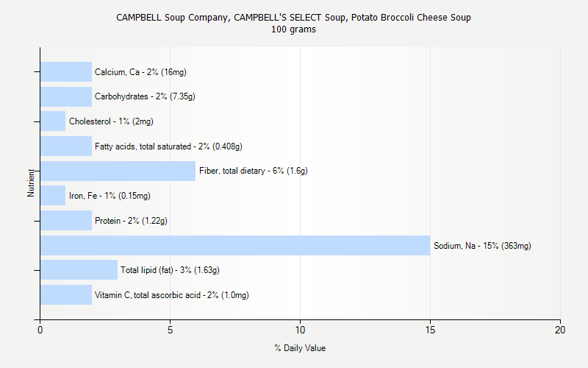Click the x-axis tick label 5
The height and width of the screenshot is (368, 588).
pyautogui.click(x=170, y=330)
